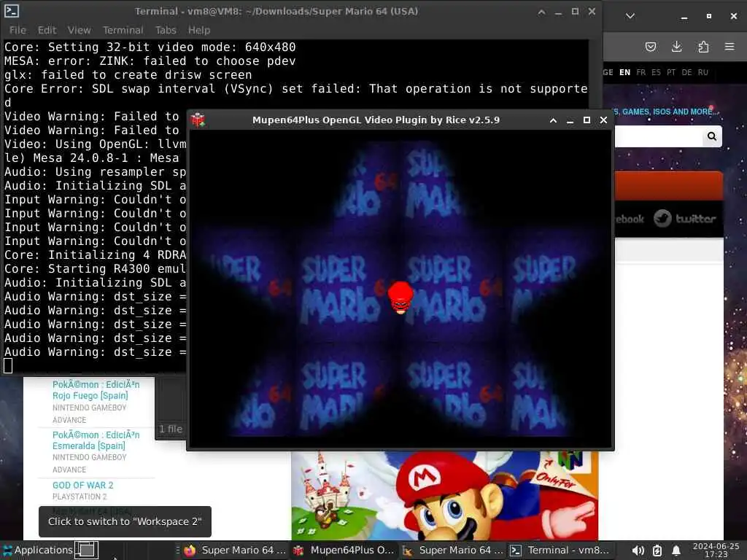The width and height of the screenshot is (747, 560).
Task: Switch website language to EN
Action: coord(624,72)
